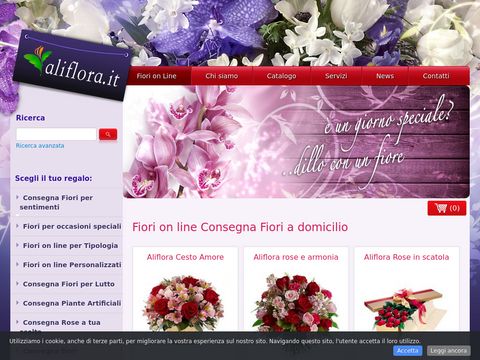Open the Aliflora Cesto Amore product title
The image size is (480, 360).
coord(185,257)
